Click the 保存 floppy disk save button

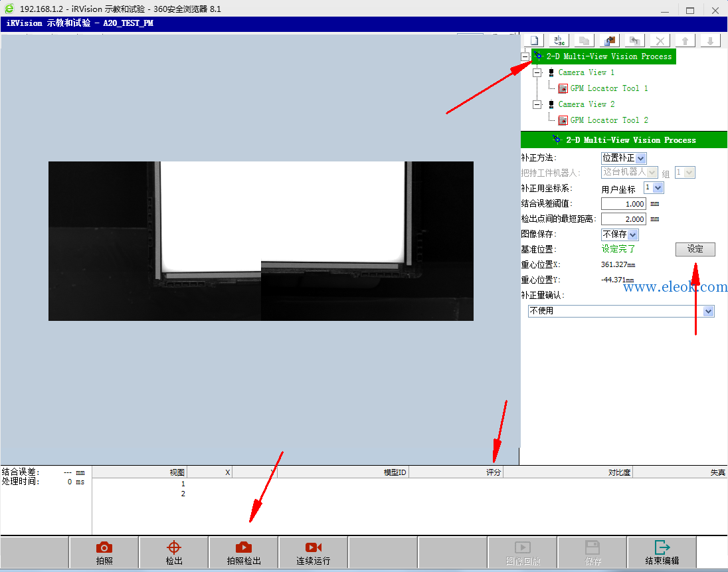(592, 553)
